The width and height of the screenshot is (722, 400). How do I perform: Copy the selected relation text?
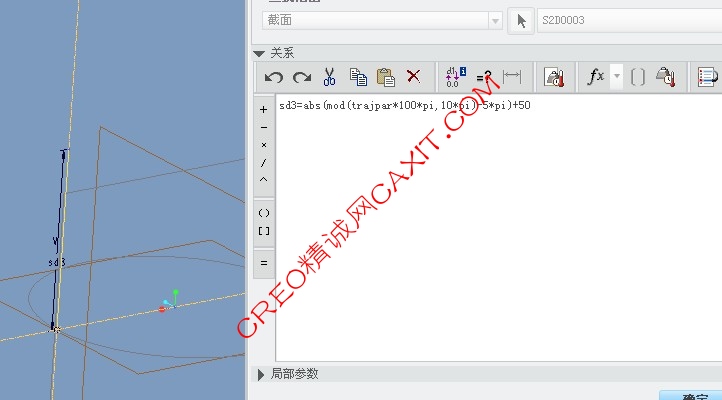pos(358,77)
